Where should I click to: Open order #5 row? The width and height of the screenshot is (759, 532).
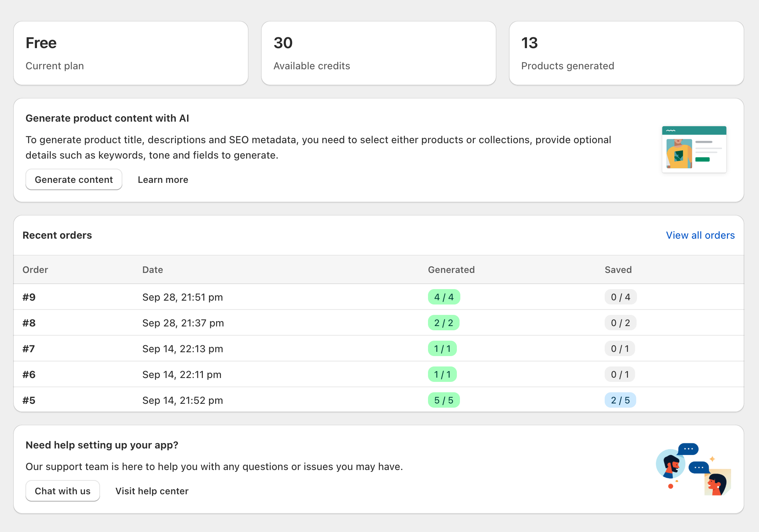coord(29,400)
